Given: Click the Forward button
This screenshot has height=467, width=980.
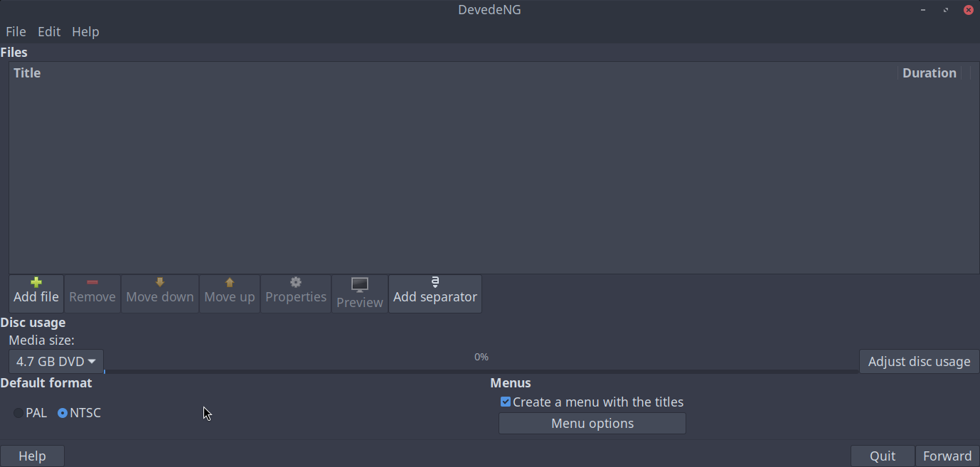Looking at the screenshot, I should tap(947, 456).
